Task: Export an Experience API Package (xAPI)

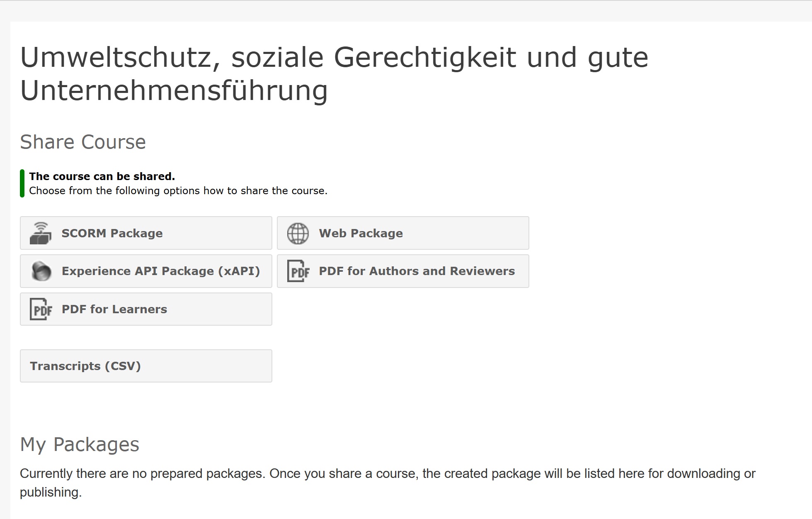Action: point(145,271)
